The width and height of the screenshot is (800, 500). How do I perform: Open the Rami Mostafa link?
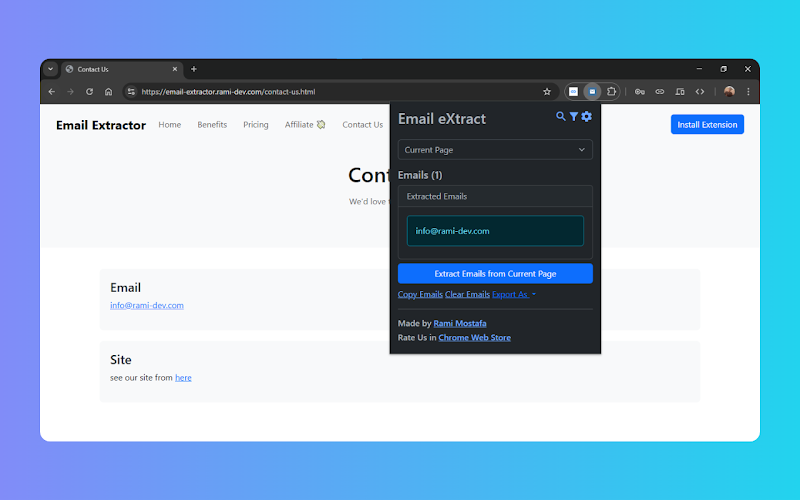460,323
